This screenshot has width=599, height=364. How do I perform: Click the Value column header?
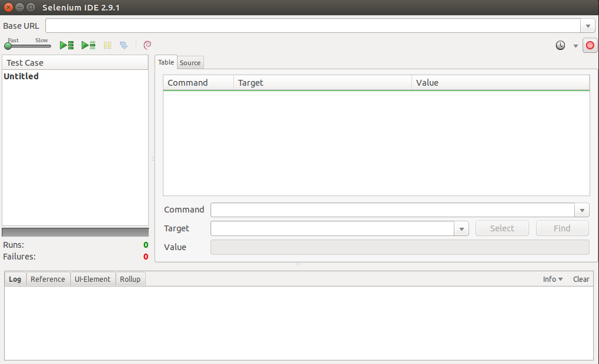pyautogui.click(x=500, y=83)
